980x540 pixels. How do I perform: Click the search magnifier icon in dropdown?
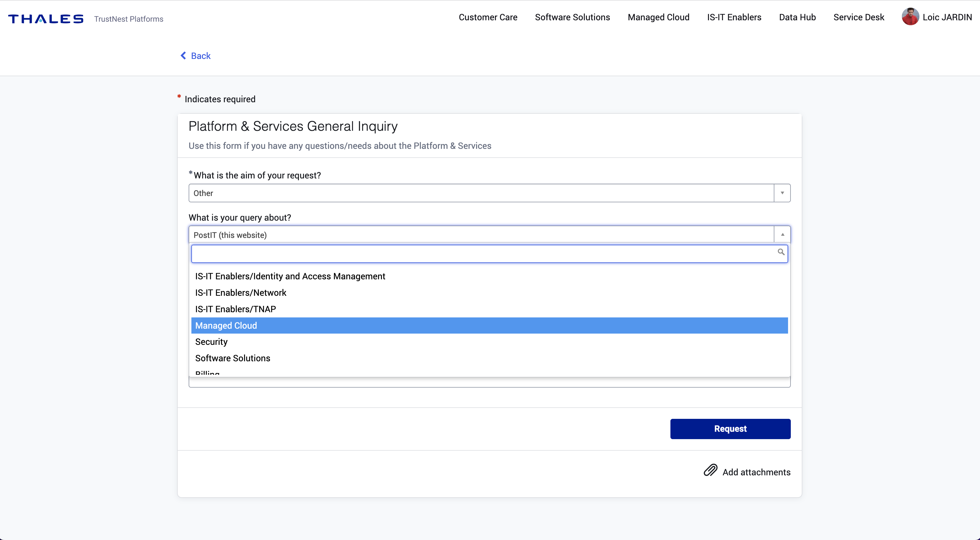(781, 252)
